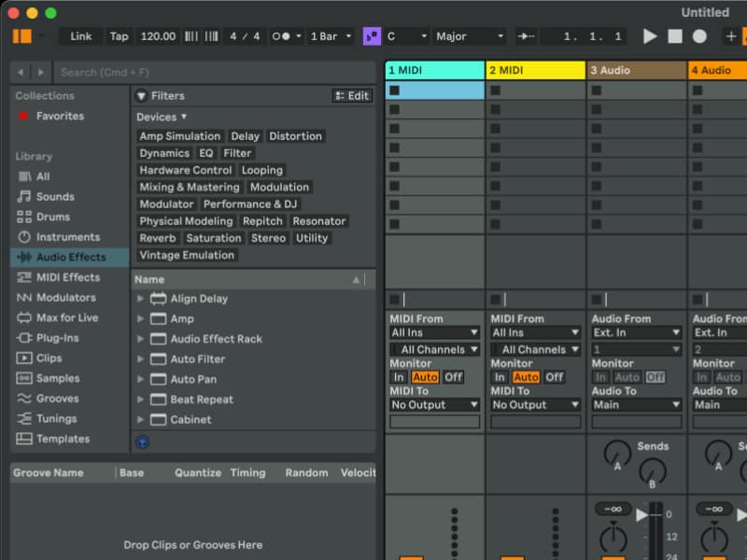
Task: Toggle Link synchronization
Action: 79,36
